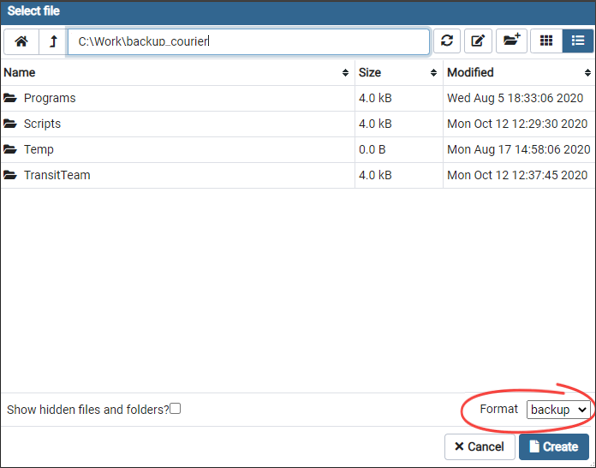This screenshot has height=468, width=596.
Task: Click the rename file edit icon
Action: [478, 41]
